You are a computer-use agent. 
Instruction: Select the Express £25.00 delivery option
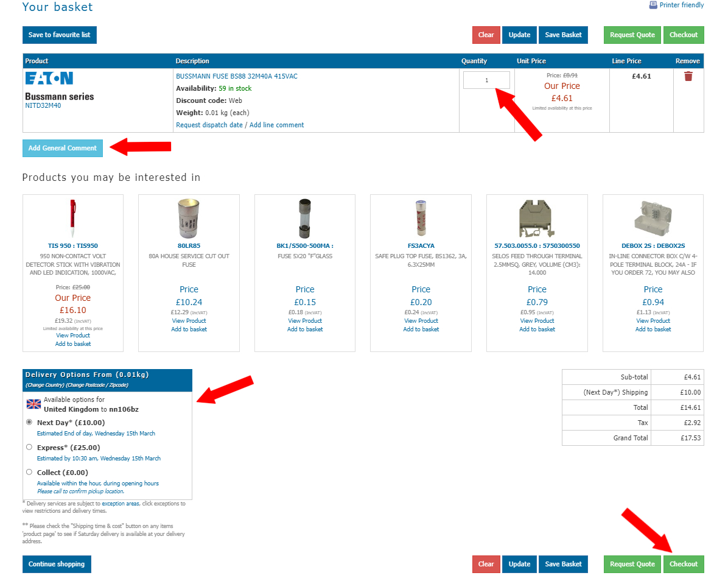click(x=29, y=447)
